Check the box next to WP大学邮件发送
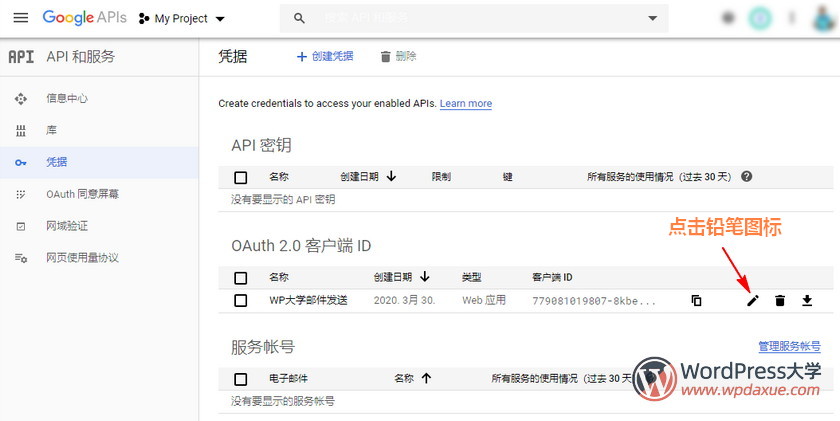 pyautogui.click(x=240, y=300)
